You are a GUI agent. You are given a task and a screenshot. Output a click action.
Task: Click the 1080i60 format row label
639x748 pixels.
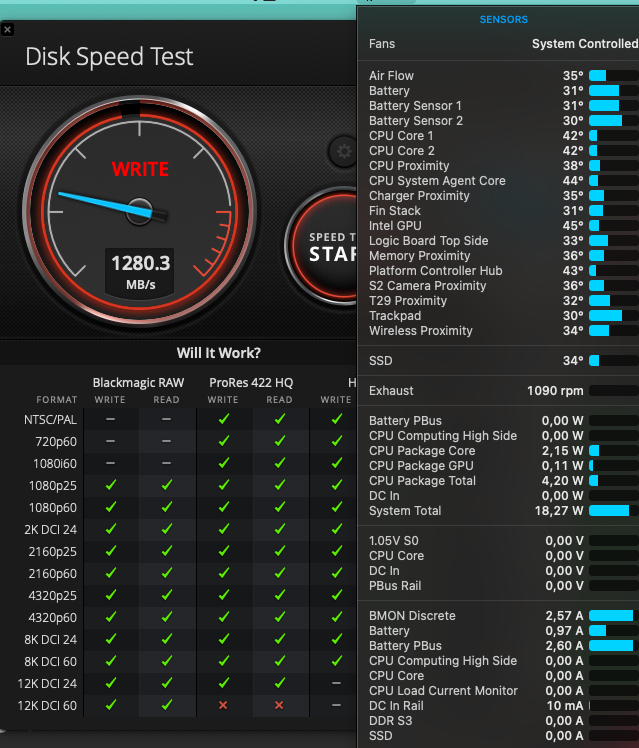pos(55,464)
